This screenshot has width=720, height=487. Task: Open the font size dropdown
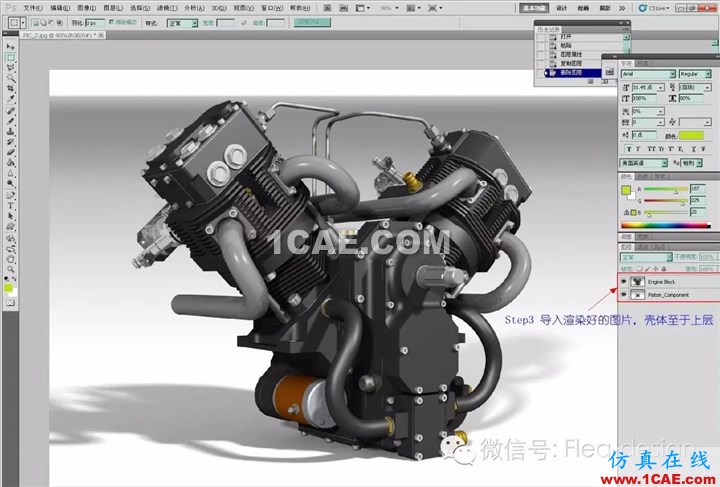click(661, 87)
